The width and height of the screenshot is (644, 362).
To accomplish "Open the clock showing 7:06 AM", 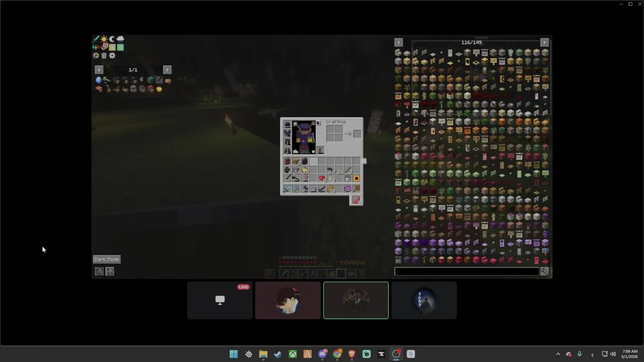I will (x=630, y=354).
